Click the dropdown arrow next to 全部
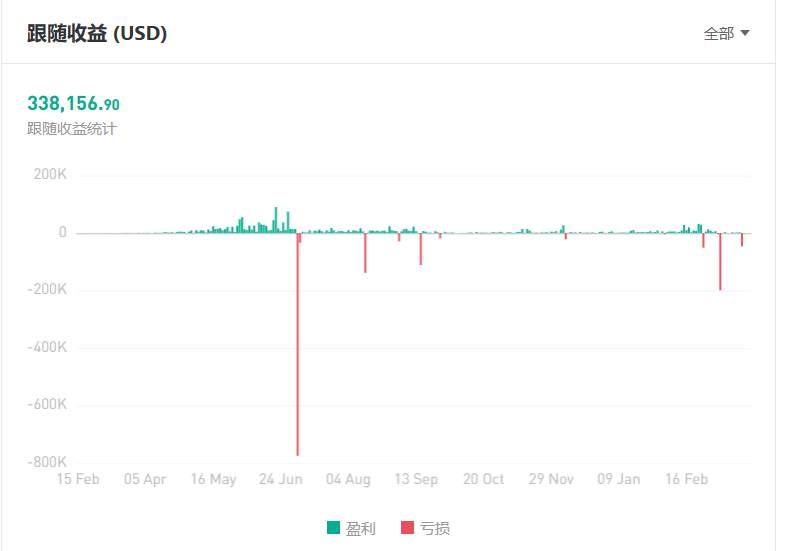Image resolution: width=799 pixels, height=551 pixels. pos(744,33)
